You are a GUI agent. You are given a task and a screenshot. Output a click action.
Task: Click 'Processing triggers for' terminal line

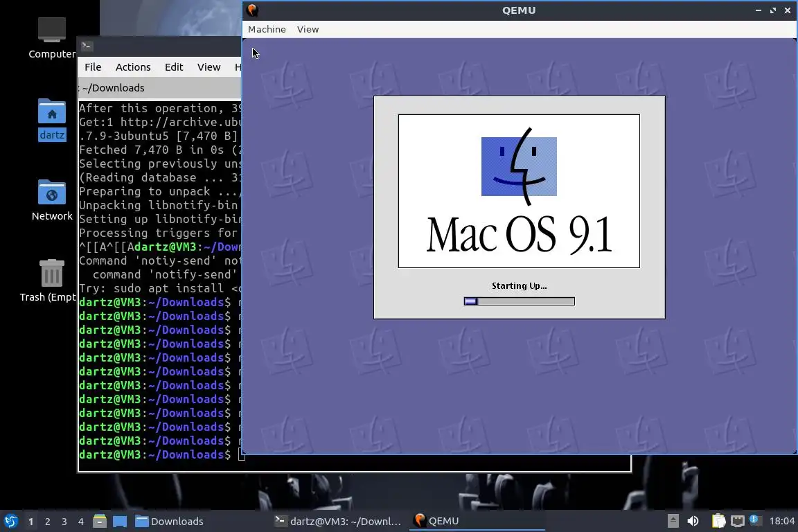160,233
